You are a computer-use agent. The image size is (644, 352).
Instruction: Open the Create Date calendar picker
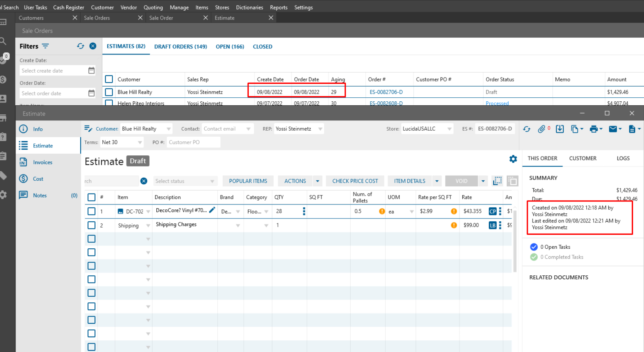[x=91, y=71]
